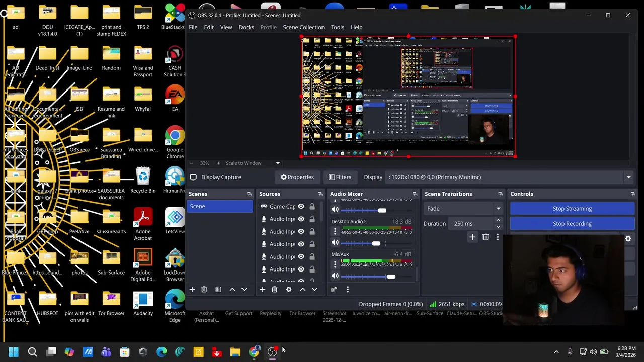Image resolution: width=644 pixels, height=362 pixels.
Task: Zoom out the preview with the minus icon
Action: (x=191, y=163)
